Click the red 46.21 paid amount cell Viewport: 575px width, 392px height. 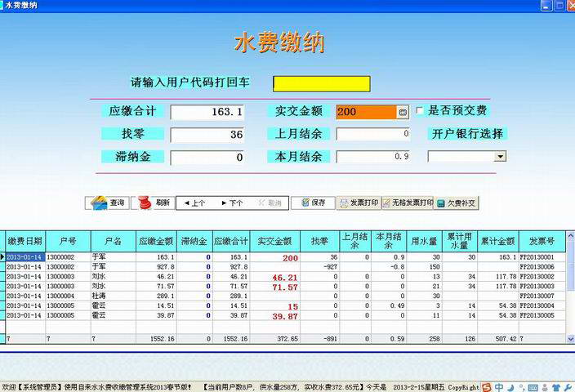(x=274, y=277)
